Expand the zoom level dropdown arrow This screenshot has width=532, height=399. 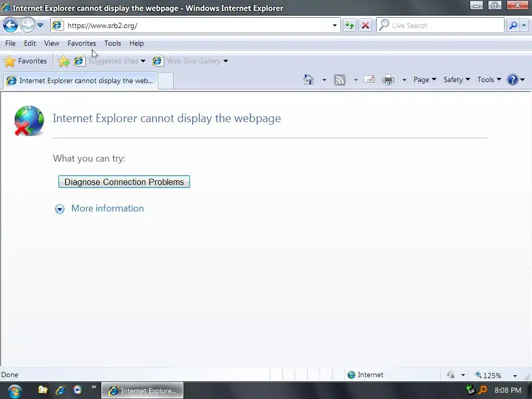click(515, 376)
